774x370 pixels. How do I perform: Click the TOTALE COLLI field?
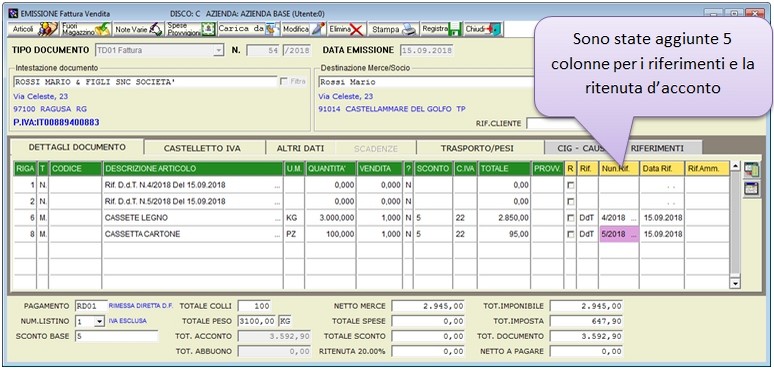click(x=254, y=306)
